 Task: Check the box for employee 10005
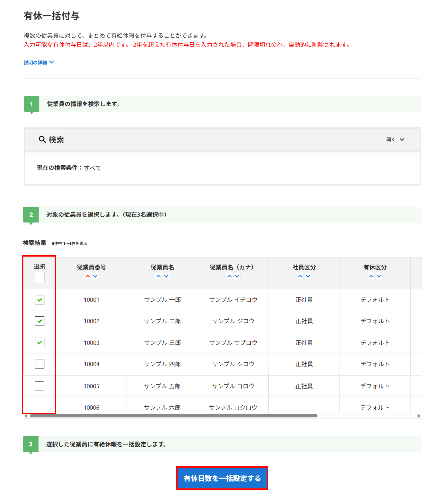pyautogui.click(x=39, y=386)
